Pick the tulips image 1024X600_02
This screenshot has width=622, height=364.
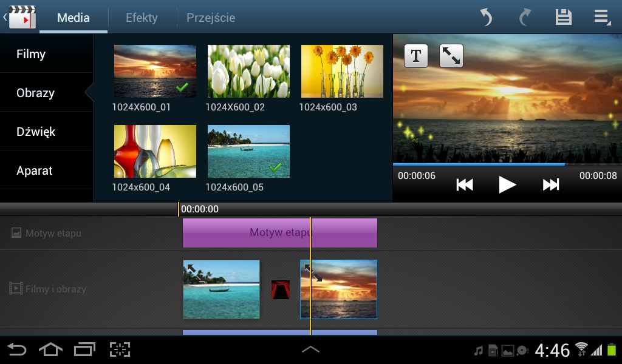click(x=248, y=72)
